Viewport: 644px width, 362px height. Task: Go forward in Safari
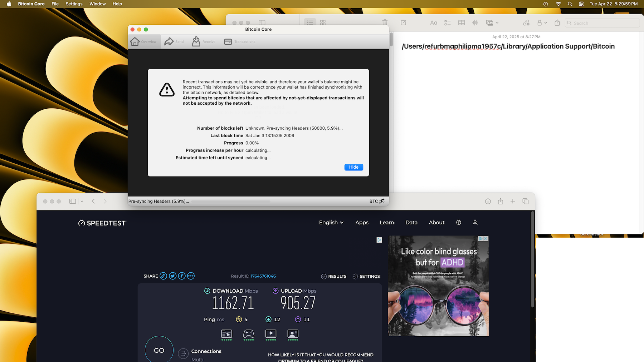click(x=105, y=201)
